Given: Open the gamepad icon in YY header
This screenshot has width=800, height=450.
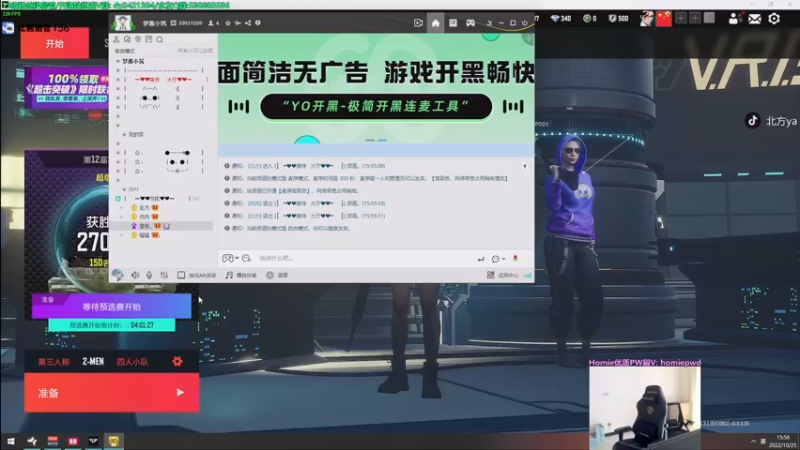Looking at the screenshot, I should (x=470, y=23).
